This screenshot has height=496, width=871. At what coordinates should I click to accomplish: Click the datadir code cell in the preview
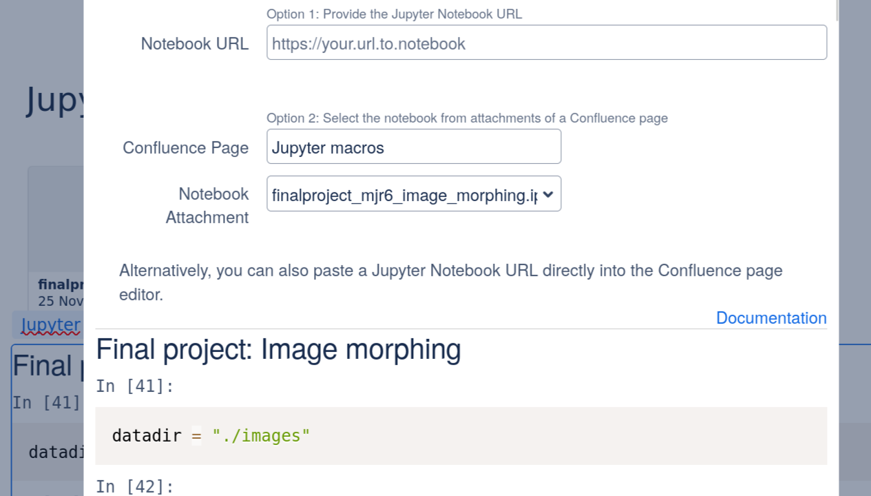[460, 435]
